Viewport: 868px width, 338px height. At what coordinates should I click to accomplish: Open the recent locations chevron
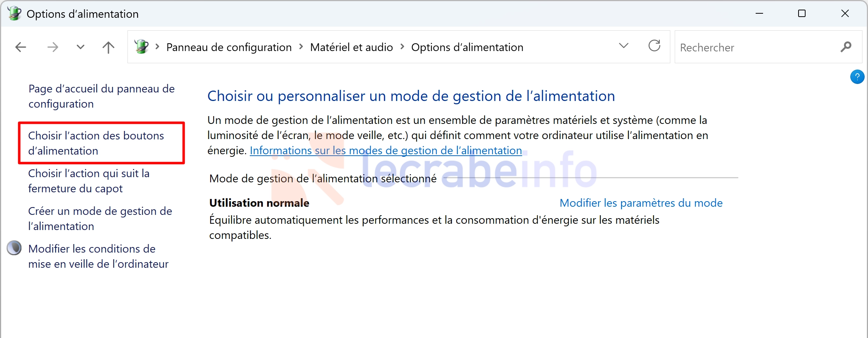point(80,47)
